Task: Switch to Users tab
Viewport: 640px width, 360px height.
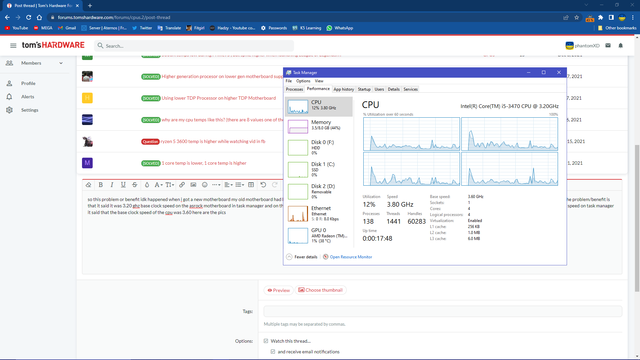Action: pos(379,89)
